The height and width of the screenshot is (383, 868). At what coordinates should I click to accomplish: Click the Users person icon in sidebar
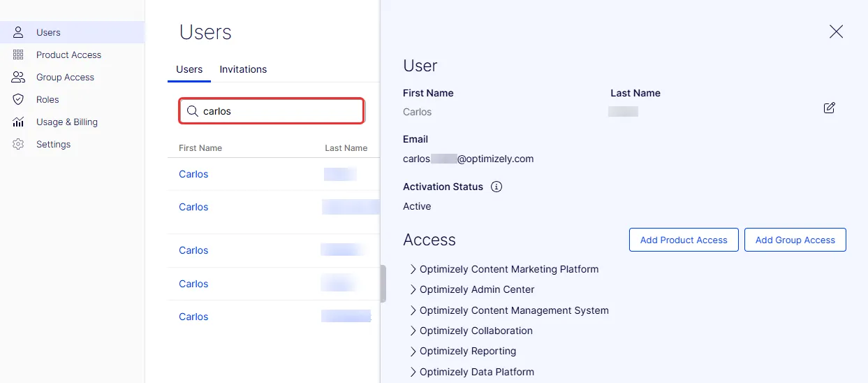(18, 32)
